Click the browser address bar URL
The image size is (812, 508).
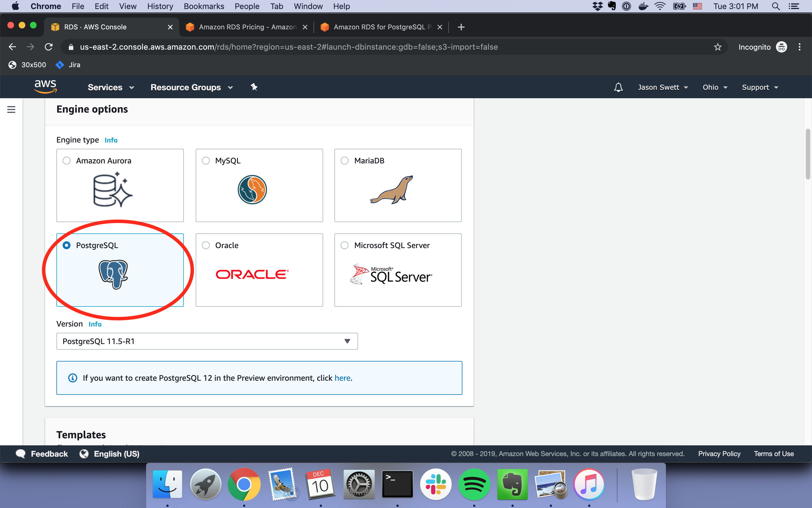[288, 47]
